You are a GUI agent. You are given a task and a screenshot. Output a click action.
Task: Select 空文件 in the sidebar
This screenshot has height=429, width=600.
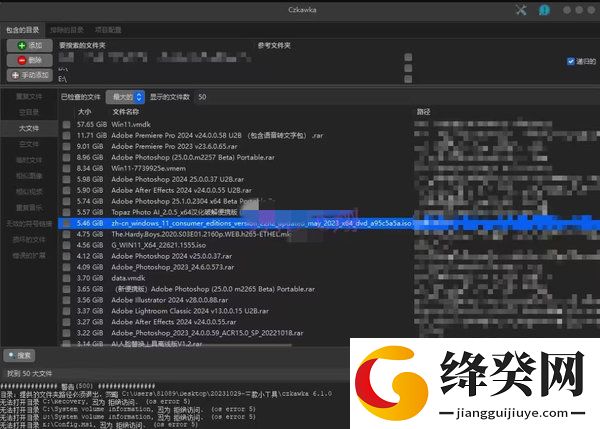29,144
